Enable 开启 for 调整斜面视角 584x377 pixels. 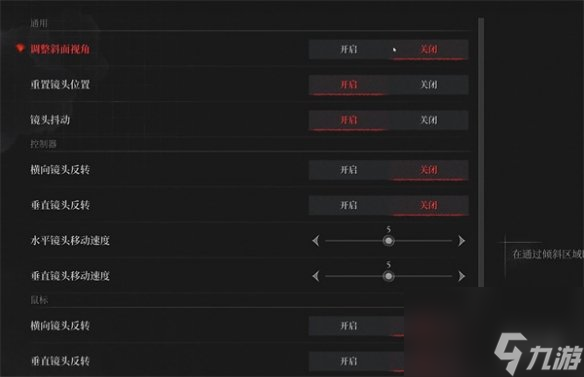point(349,49)
